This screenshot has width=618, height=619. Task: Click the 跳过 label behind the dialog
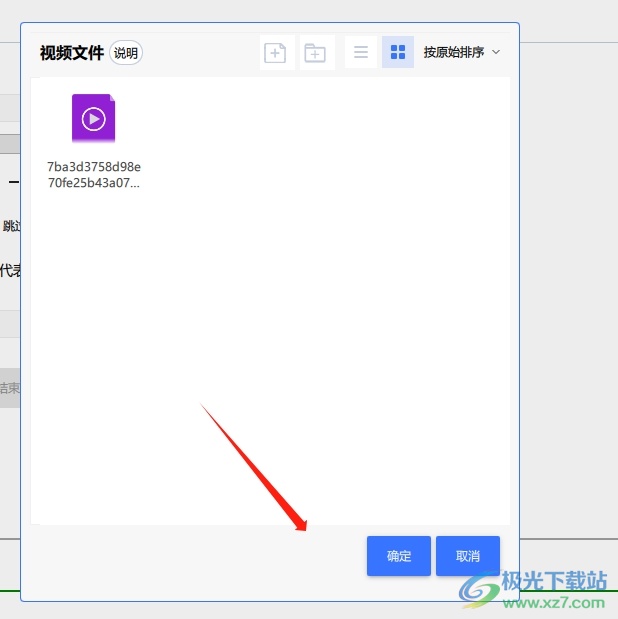coord(11,226)
